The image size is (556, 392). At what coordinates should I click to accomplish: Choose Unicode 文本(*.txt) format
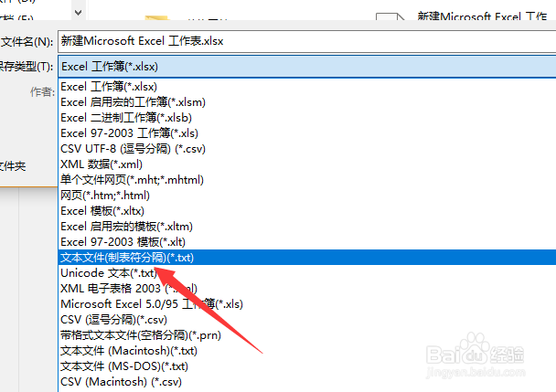(x=307, y=273)
